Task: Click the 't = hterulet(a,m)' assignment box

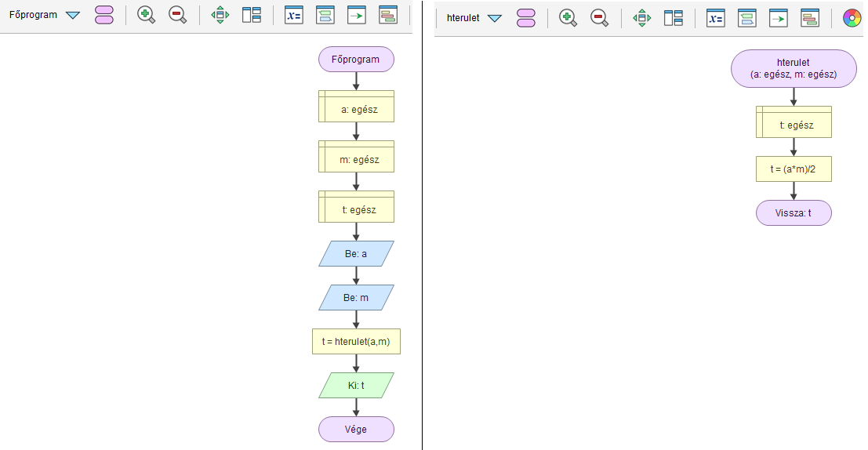Action: [x=356, y=342]
